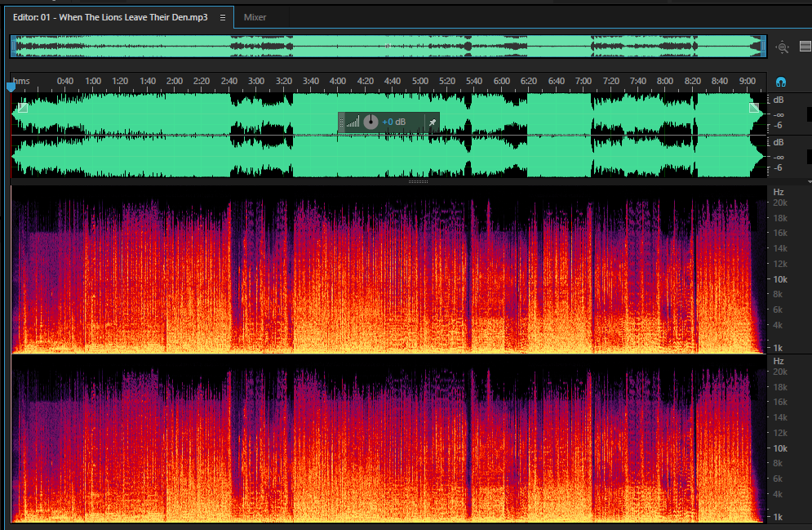Click the 4:00 mark on the timeline
This screenshot has height=530, width=812.
pyautogui.click(x=338, y=82)
